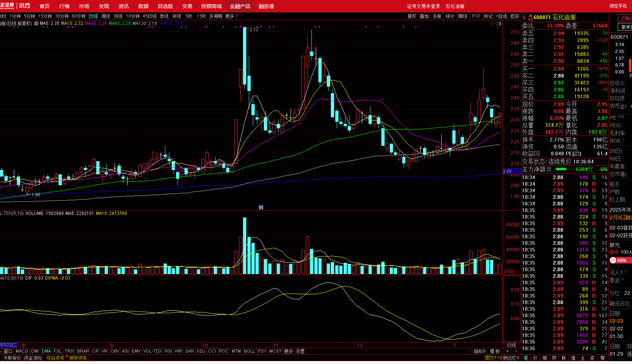Select the RSI indicator
The image size is (632, 364).
pos(168,351)
